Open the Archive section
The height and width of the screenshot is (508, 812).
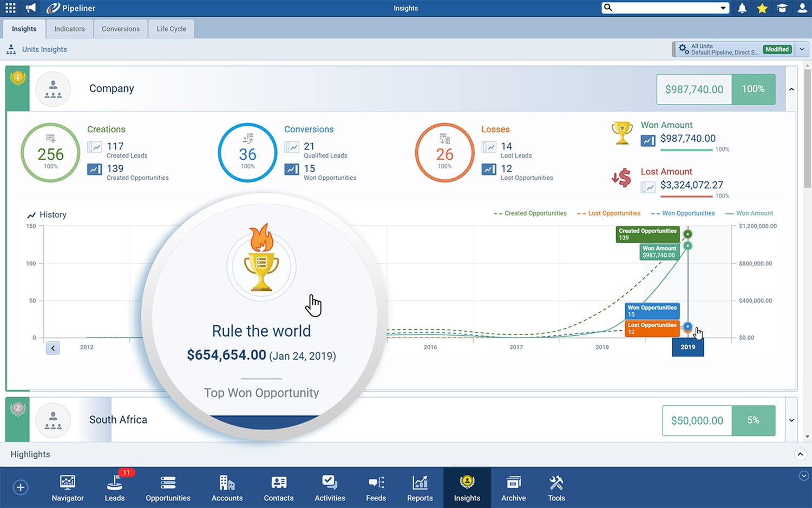(x=513, y=487)
